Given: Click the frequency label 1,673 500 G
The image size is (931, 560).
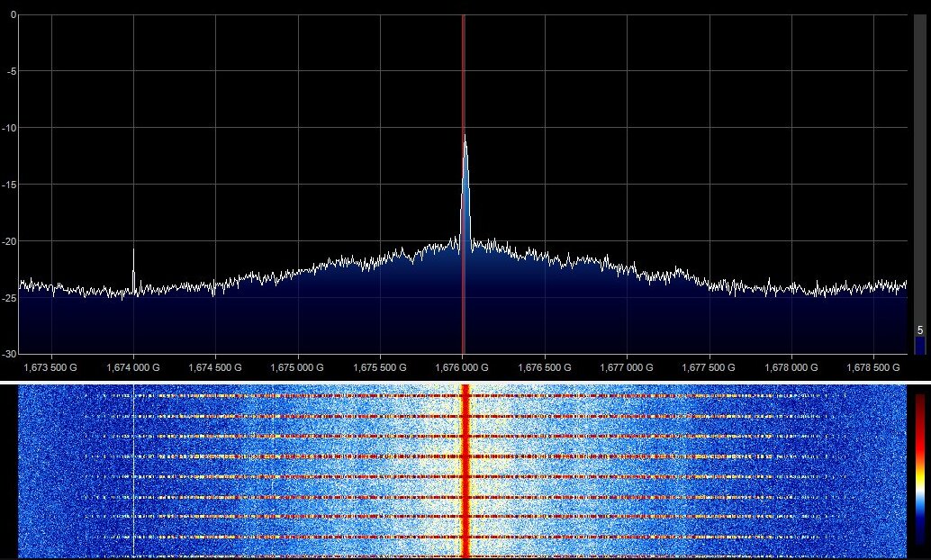Looking at the screenshot, I should point(49,367).
